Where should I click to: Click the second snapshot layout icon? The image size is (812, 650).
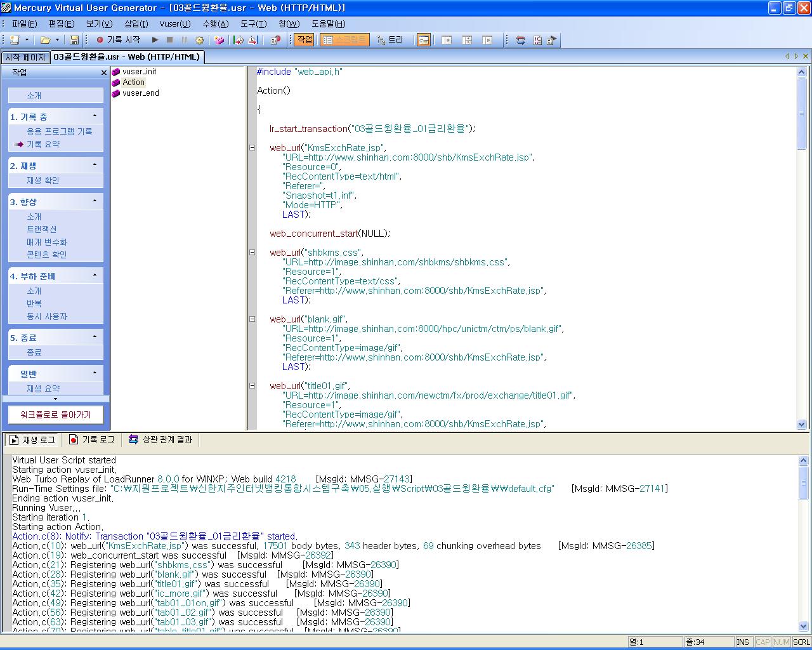click(467, 40)
